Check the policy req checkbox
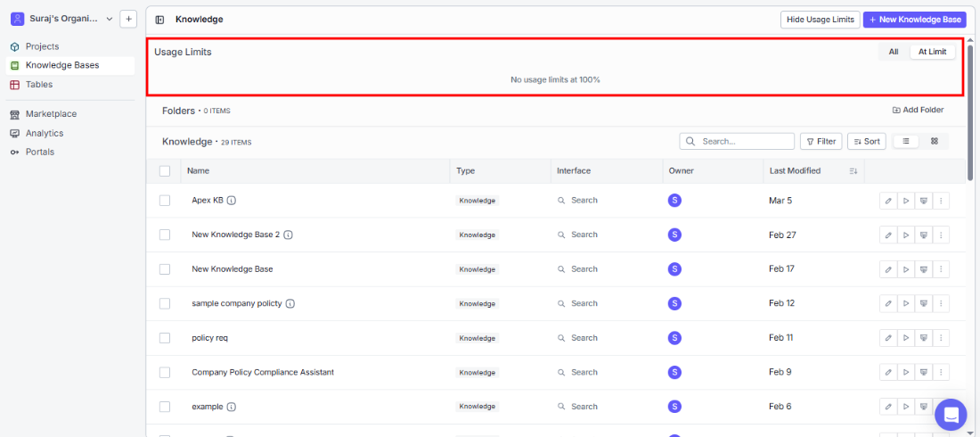This screenshot has height=437, width=980. pos(165,338)
